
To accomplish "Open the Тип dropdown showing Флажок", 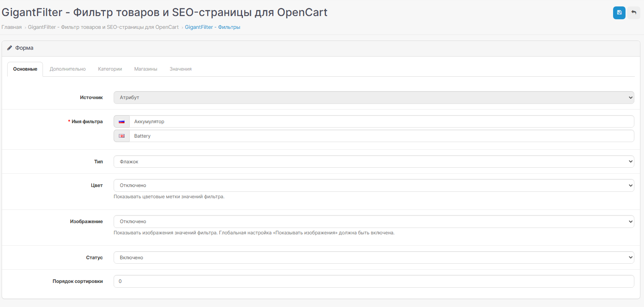I will [374, 162].
